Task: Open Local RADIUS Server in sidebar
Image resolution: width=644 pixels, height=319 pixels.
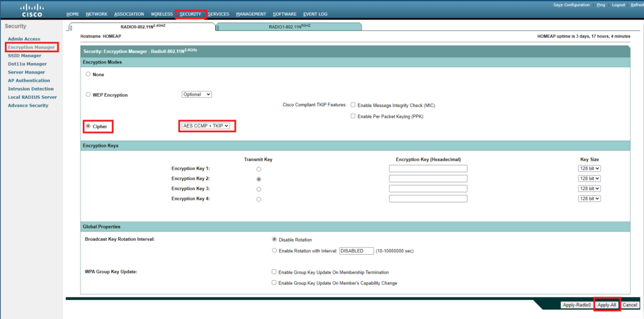Action: [x=33, y=97]
